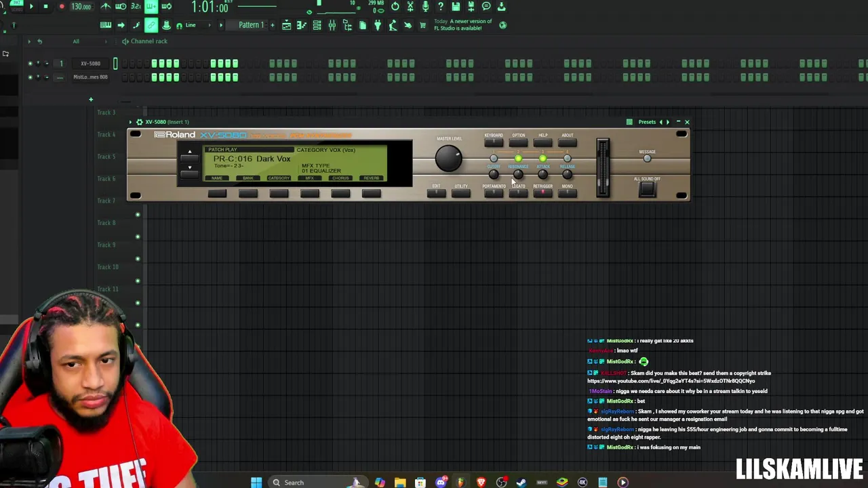Open the Presets menu in plugin window
The image size is (868, 488).
646,122
